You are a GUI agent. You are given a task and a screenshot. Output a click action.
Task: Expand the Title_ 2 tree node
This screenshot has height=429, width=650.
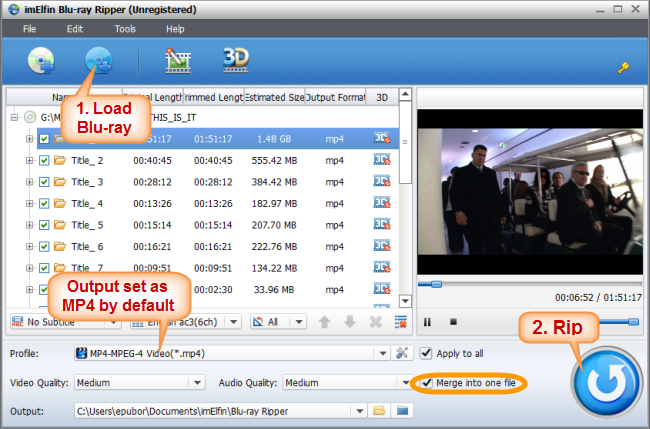[29, 160]
